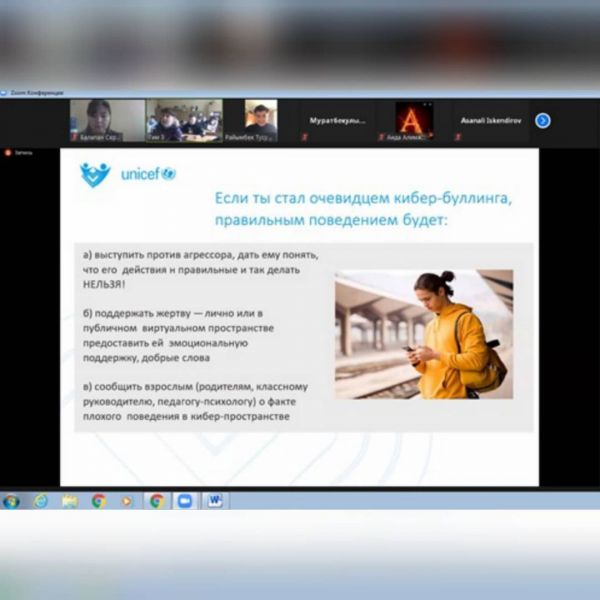Open Microsoft Word from the taskbar
Image resolution: width=600 pixels, height=600 pixels.
[215, 501]
